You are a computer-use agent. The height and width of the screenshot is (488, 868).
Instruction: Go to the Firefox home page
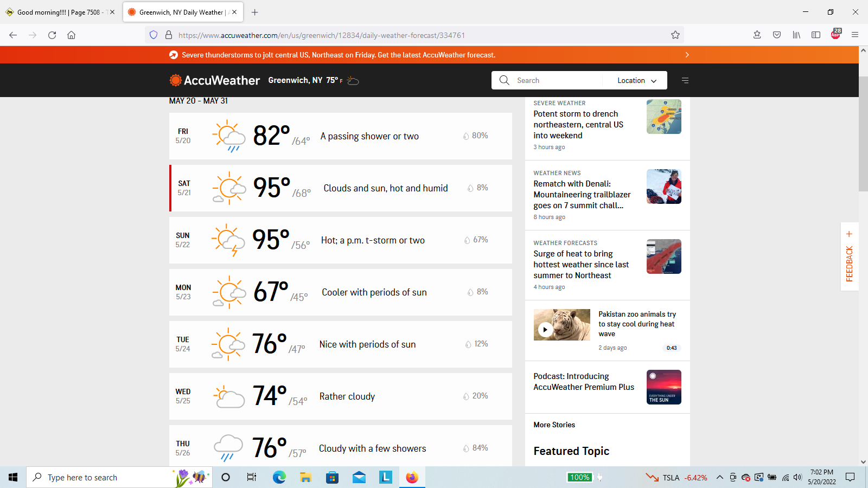[x=71, y=35]
